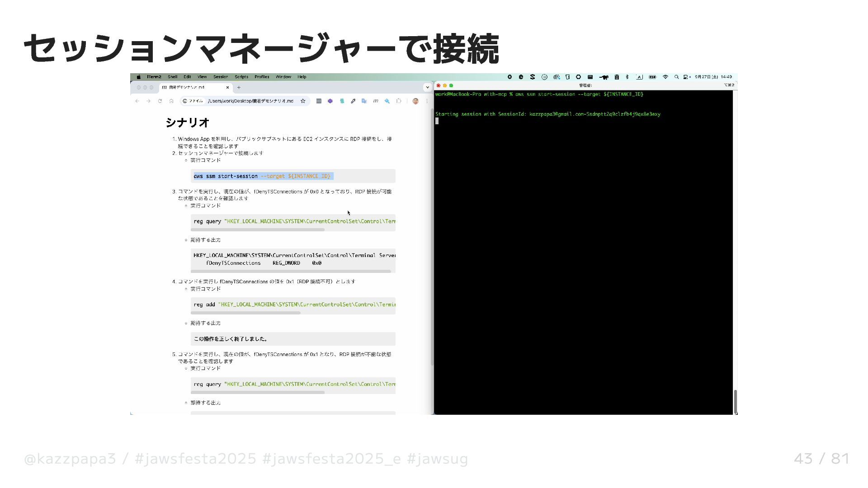
Task: Click the browser address bar
Action: point(251,101)
